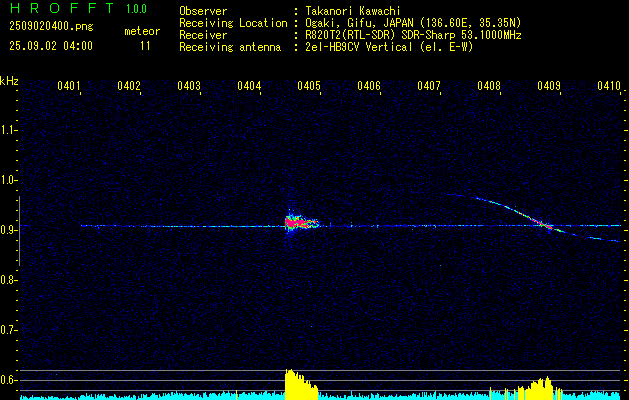Screen dimensions: 629x400
Task: Click the 0407 time marker
Action: coord(428,85)
